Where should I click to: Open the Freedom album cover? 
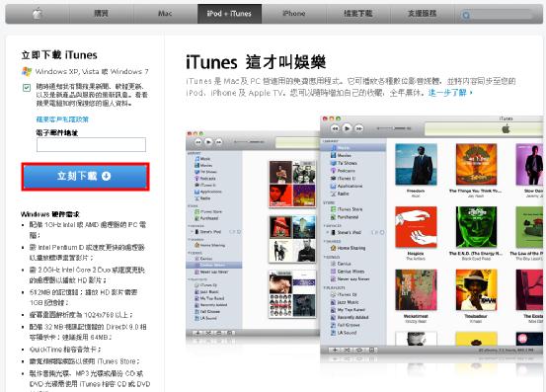416,164
